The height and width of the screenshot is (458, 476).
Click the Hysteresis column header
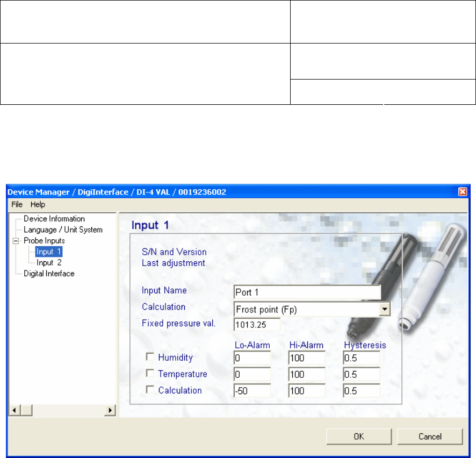[x=365, y=345]
